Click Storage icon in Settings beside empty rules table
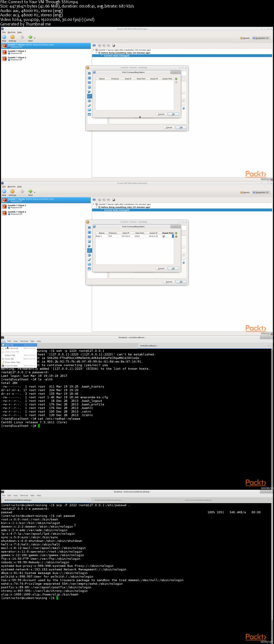The height and width of the screenshot is (644, 274). 89,87
